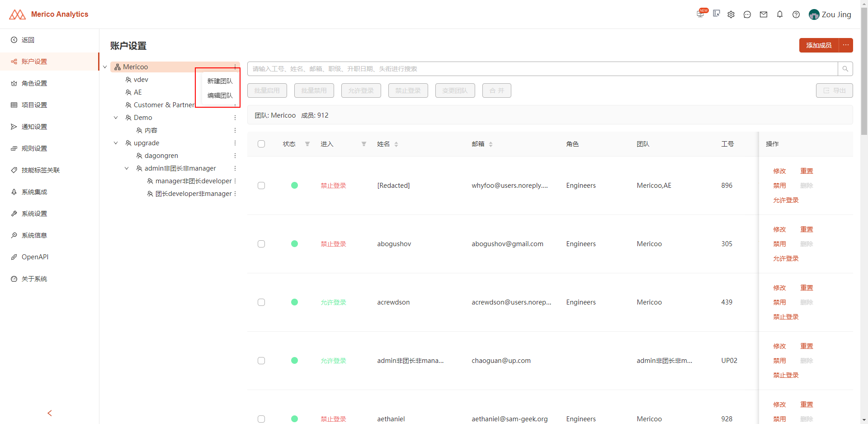Image resolution: width=868 pixels, height=424 pixels.
Task: Click the 批量启用 button
Action: pyautogui.click(x=267, y=91)
